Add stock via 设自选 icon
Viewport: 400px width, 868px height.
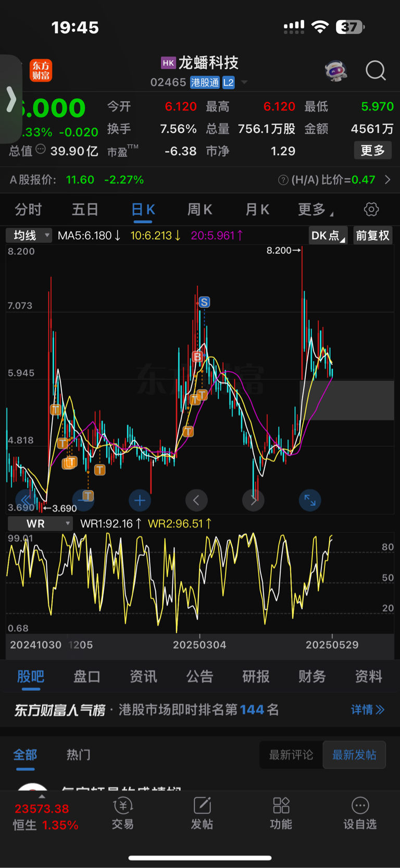tap(360, 813)
